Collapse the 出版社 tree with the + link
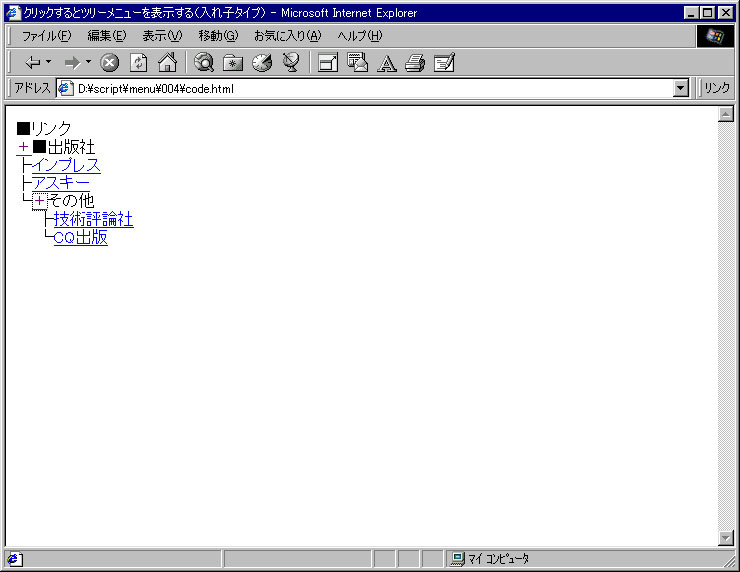 pyautogui.click(x=24, y=147)
